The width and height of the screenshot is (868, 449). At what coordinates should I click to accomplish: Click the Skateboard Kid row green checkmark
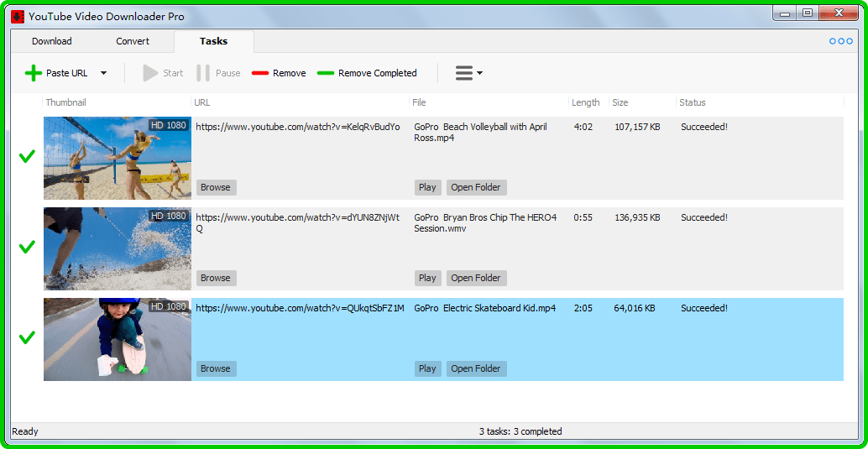[x=27, y=337]
